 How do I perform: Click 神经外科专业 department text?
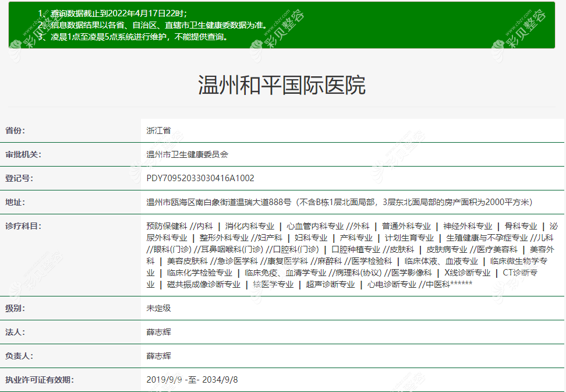pyautogui.click(x=468, y=227)
